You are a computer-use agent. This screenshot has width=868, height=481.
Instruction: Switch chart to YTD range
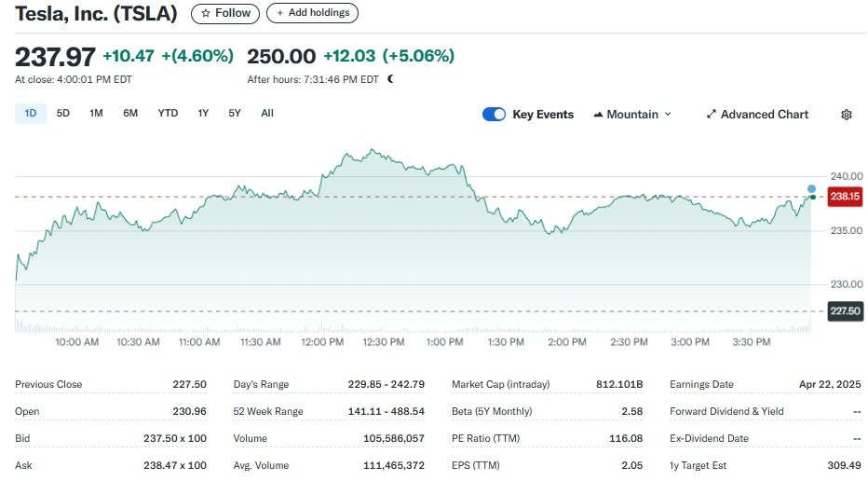click(x=168, y=114)
